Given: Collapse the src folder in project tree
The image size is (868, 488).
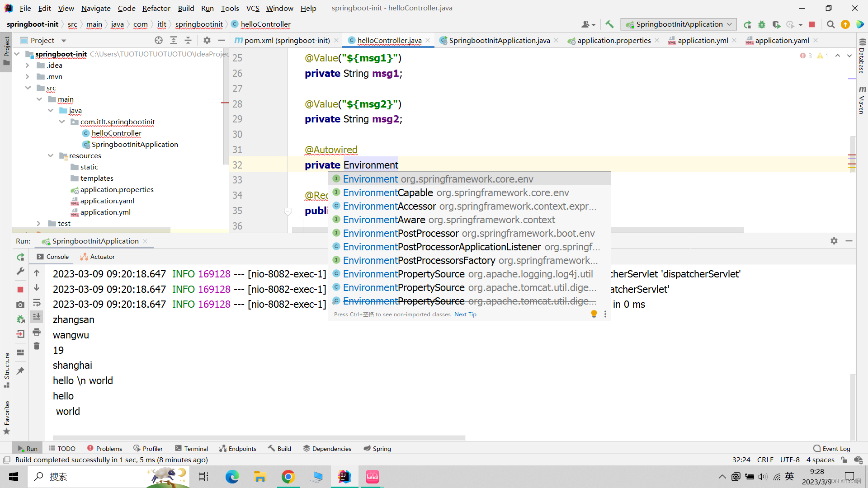Looking at the screenshot, I should 28,88.
